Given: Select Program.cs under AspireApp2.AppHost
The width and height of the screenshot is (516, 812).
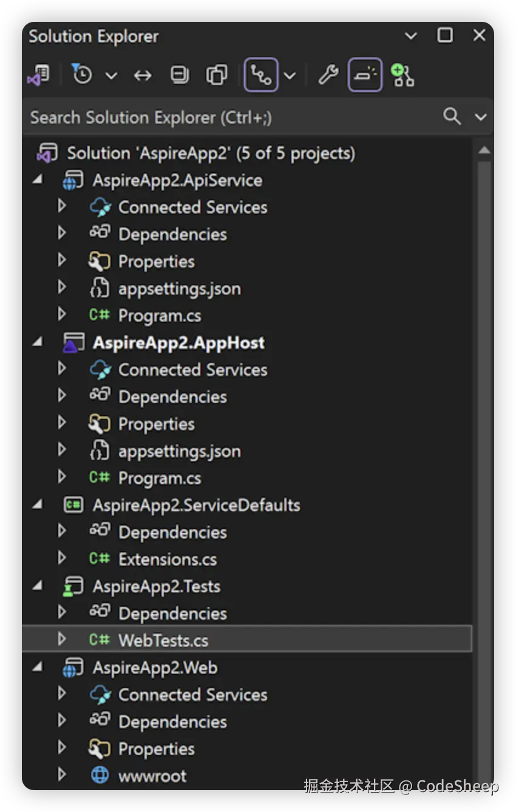Looking at the screenshot, I should [159, 478].
